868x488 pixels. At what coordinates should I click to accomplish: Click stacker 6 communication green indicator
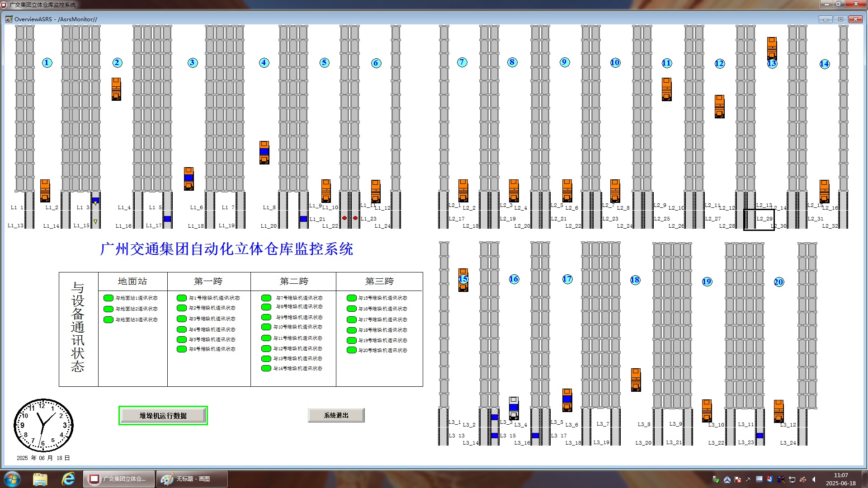(x=182, y=349)
